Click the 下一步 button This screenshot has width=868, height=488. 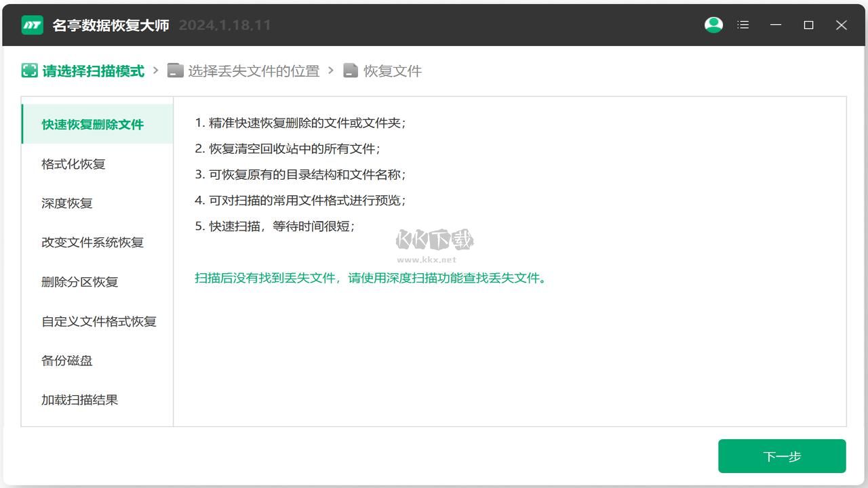[782, 455]
